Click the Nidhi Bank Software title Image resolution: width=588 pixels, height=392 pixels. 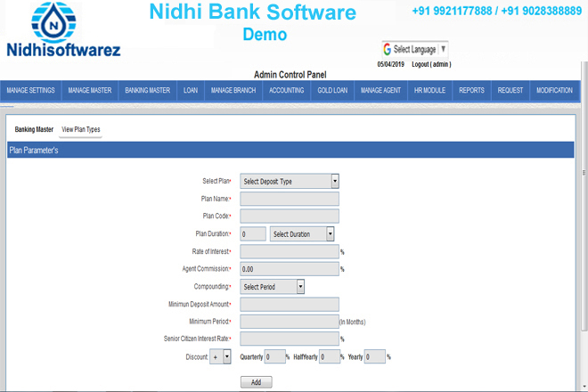252,12
